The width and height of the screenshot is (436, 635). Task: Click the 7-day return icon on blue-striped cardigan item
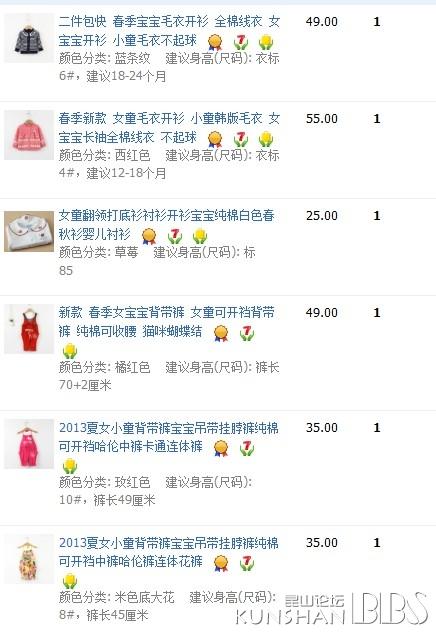pos(240,42)
